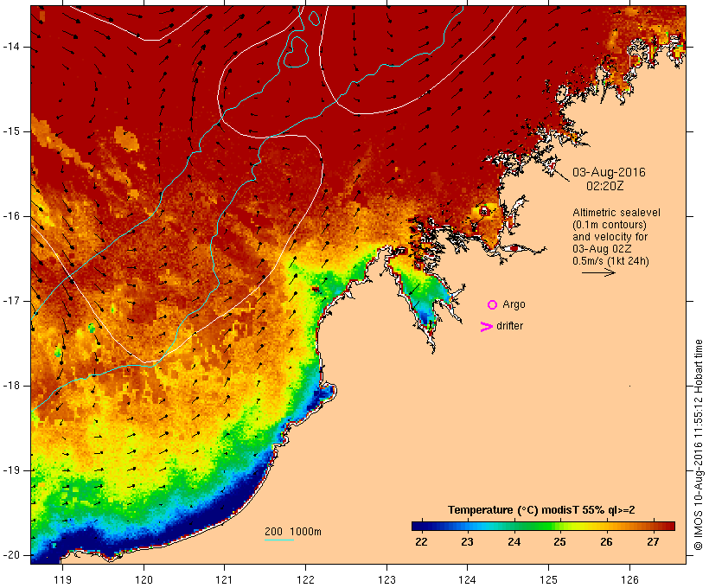Click the color bar tick label 24

click(x=514, y=542)
